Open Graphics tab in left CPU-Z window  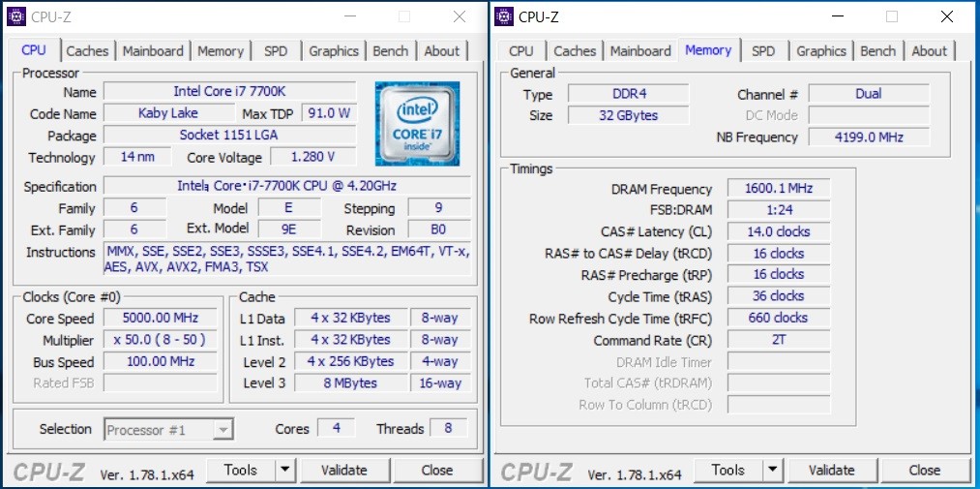334,51
